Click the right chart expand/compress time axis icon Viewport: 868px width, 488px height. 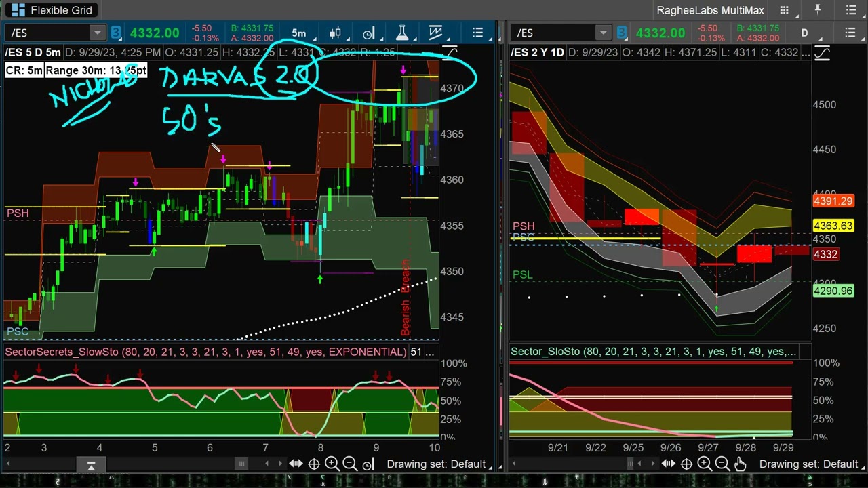pos(669,464)
